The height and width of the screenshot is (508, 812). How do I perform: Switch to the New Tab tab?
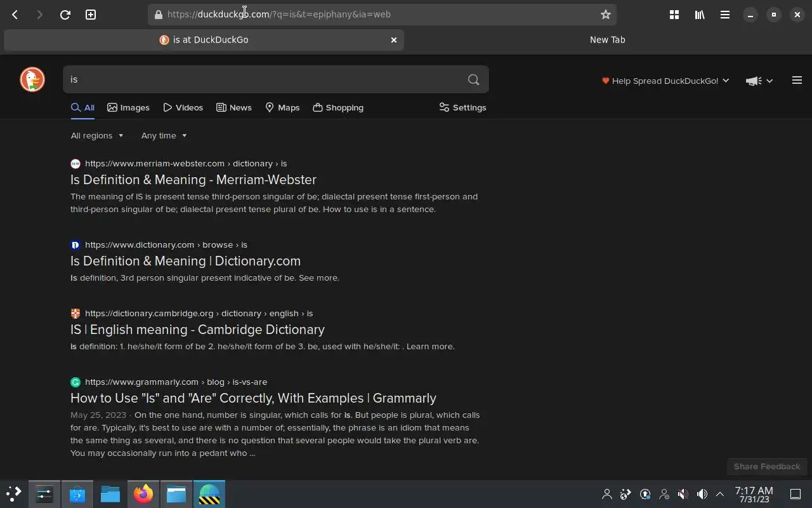point(607,39)
